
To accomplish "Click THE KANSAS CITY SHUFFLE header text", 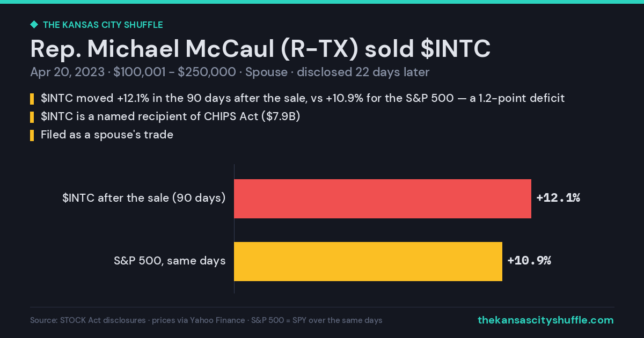I will coord(103,25).
